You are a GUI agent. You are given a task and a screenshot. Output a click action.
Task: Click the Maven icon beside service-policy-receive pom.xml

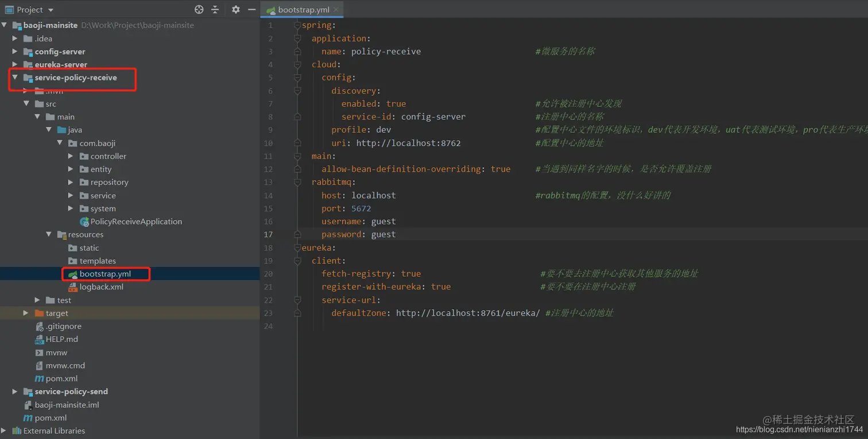pyautogui.click(x=39, y=379)
